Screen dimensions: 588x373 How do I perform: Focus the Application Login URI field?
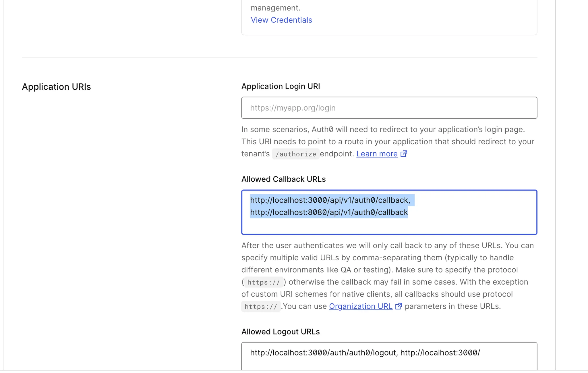tap(389, 108)
